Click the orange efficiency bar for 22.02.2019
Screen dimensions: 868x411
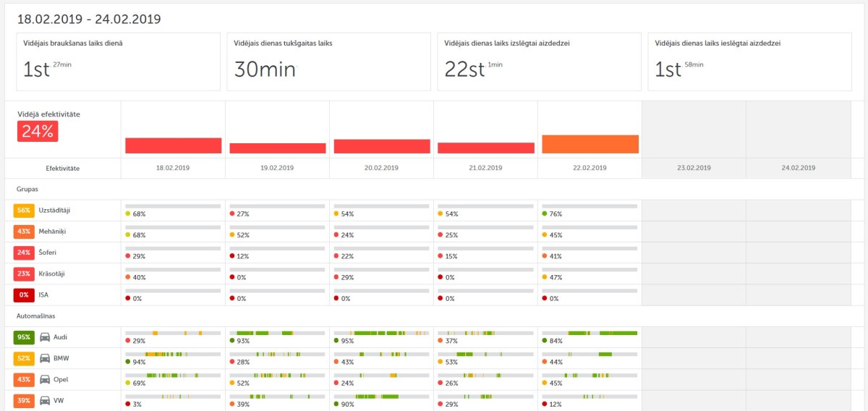590,144
